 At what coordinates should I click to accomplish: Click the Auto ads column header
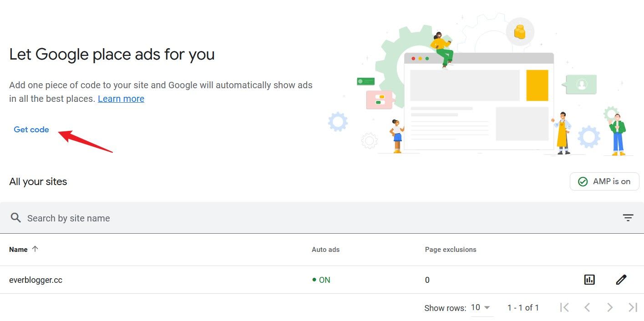325,249
